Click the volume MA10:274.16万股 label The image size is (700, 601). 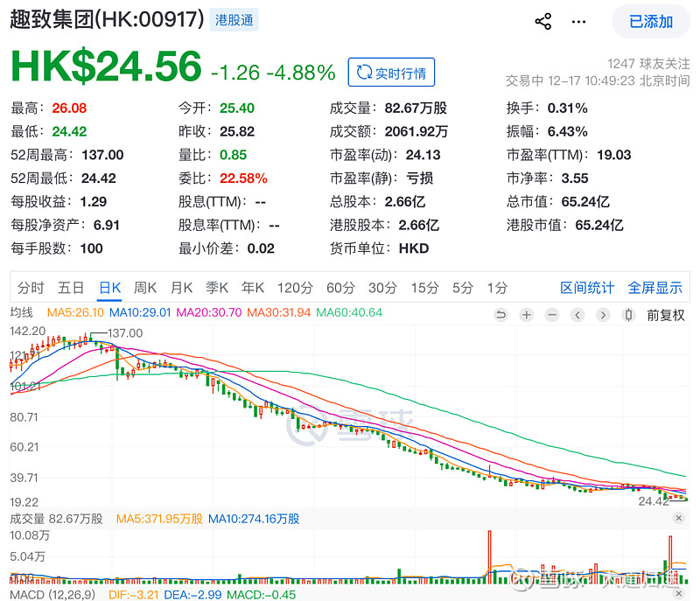254,519
